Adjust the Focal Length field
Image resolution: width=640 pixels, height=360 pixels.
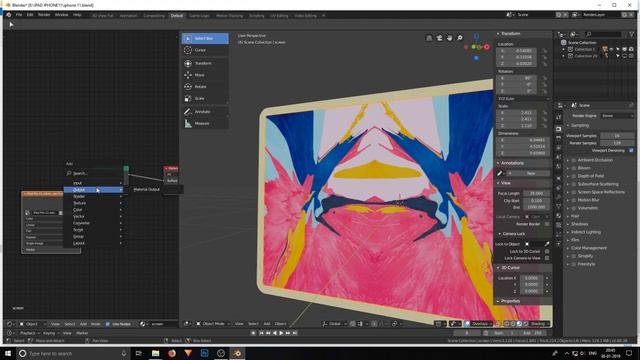(x=536, y=193)
